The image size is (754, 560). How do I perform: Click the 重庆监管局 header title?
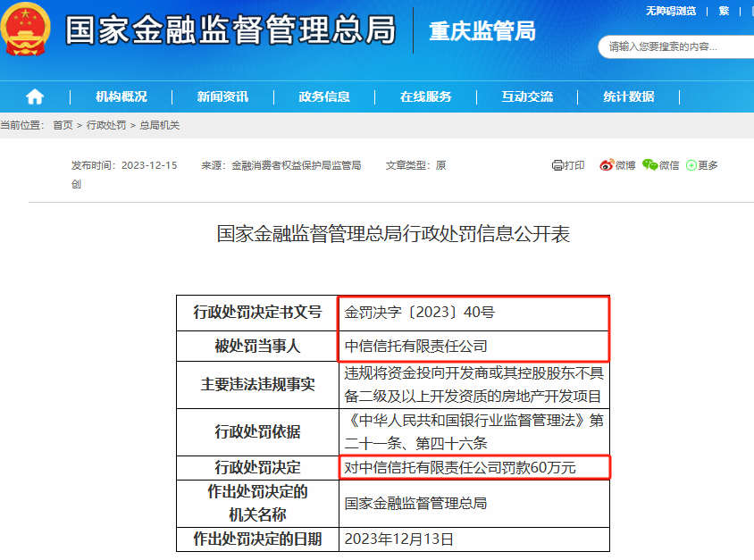click(x=482, y=31)
